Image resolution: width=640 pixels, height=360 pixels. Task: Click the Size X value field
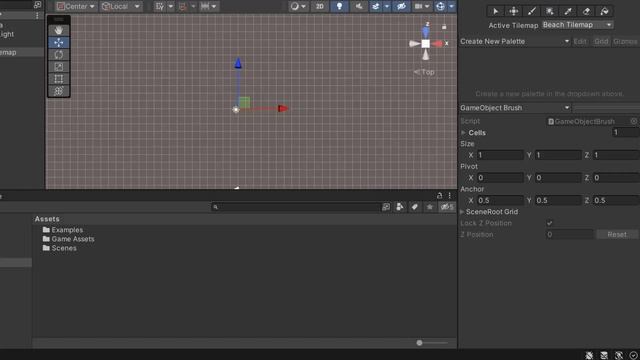(500, 155)
